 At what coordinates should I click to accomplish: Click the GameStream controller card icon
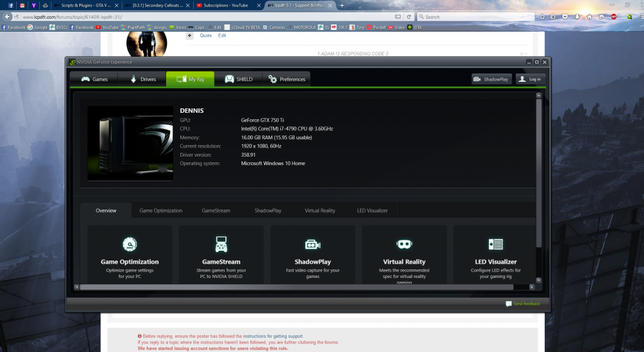coord(221,244)
